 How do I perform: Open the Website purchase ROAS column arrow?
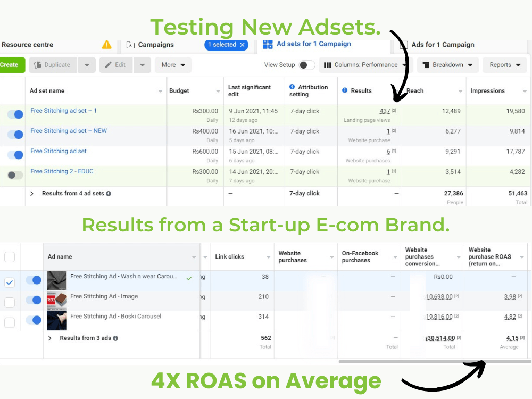coord(522,257)
